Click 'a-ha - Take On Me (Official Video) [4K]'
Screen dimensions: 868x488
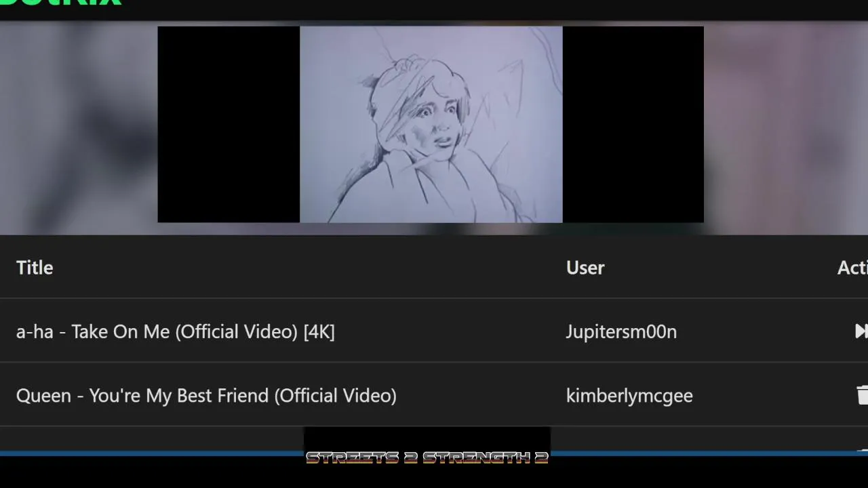176,331
